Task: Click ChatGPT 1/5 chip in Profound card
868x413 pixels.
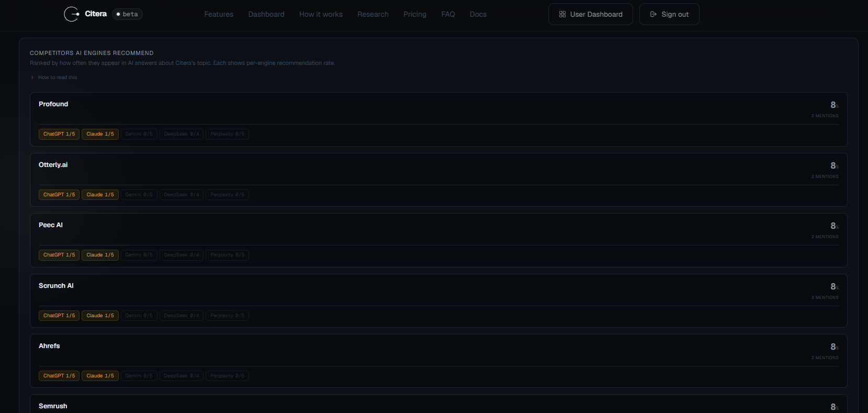Action: pyautogui.click(x=59, y=134)
